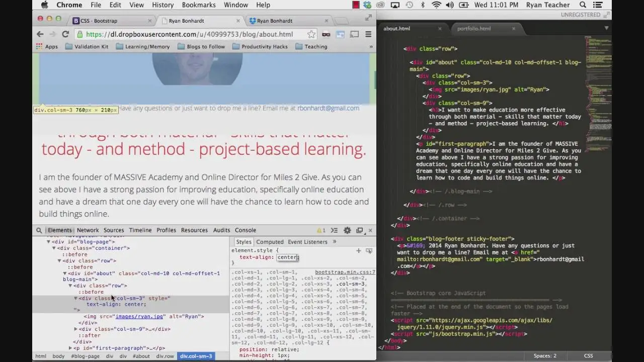This screenshot has width=644, height=362.
Task: Switch to portfolio.html tab in Sublime Text
Action: [474, 29]
